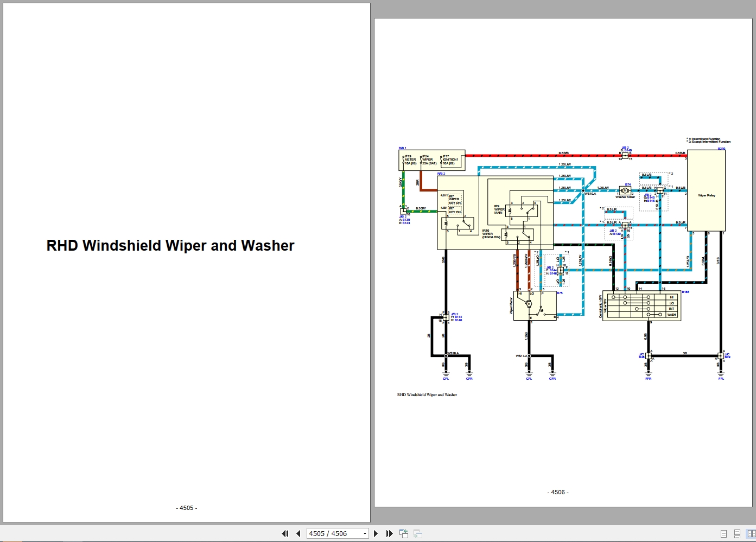Viewport: 756px width, 542px height.
Task: Click the R/B 2 relay box label
Action: coord(441,174)
